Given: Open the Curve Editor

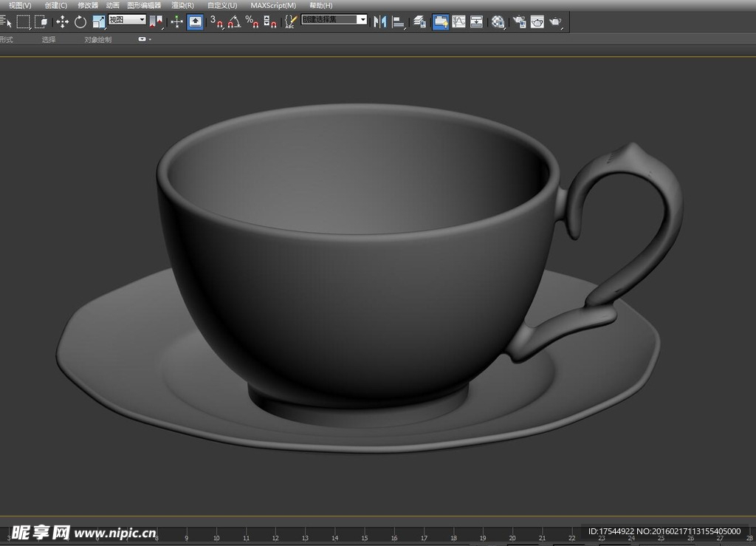Looking at the screenshot, I should 458,21.
